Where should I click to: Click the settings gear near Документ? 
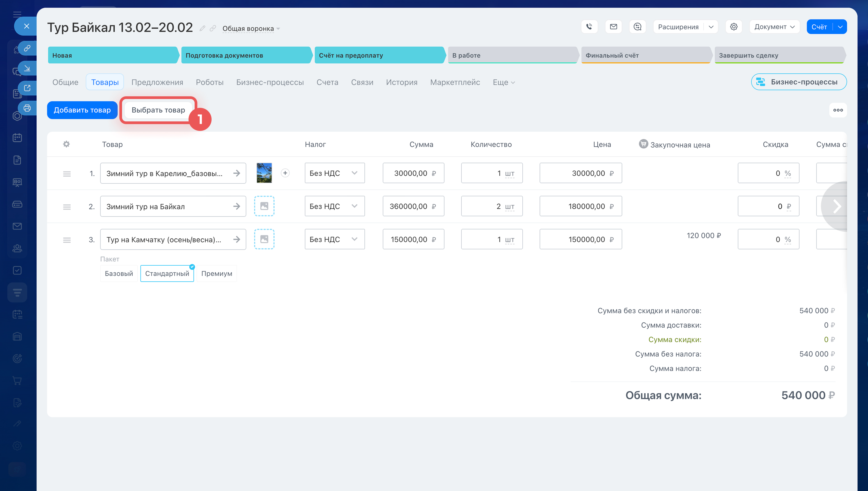734,27
